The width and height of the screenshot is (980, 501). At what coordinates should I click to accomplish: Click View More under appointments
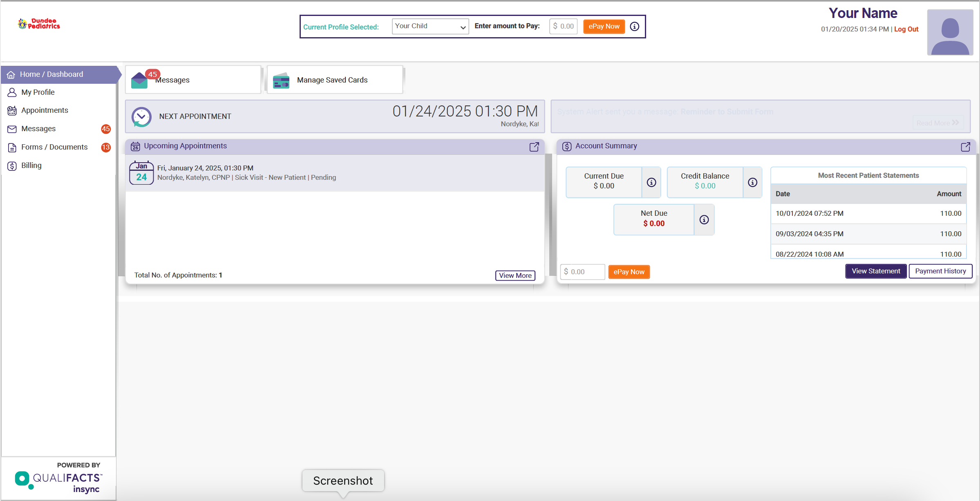[515, 275]
